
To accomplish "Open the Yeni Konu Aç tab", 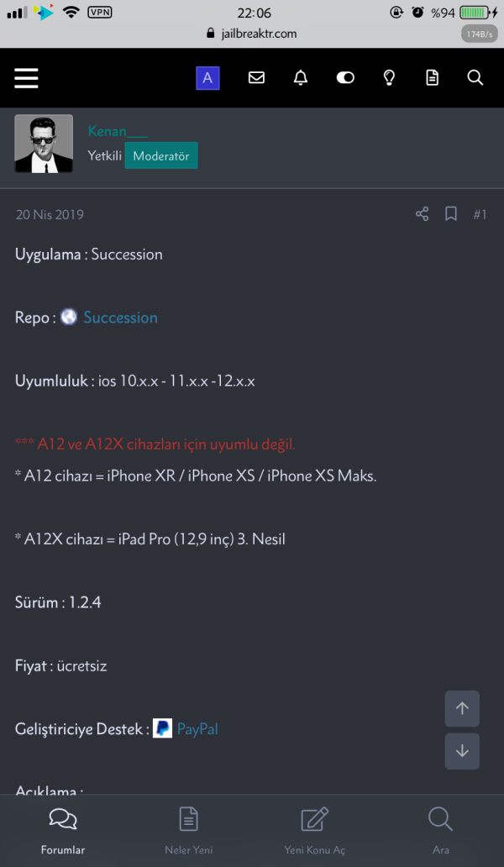I will 314,829.
